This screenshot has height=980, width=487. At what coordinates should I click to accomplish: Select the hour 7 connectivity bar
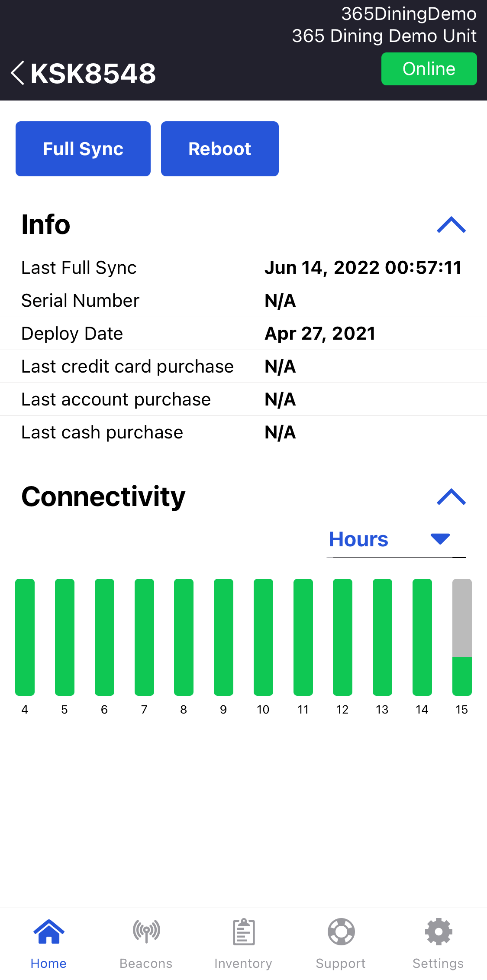144,637
